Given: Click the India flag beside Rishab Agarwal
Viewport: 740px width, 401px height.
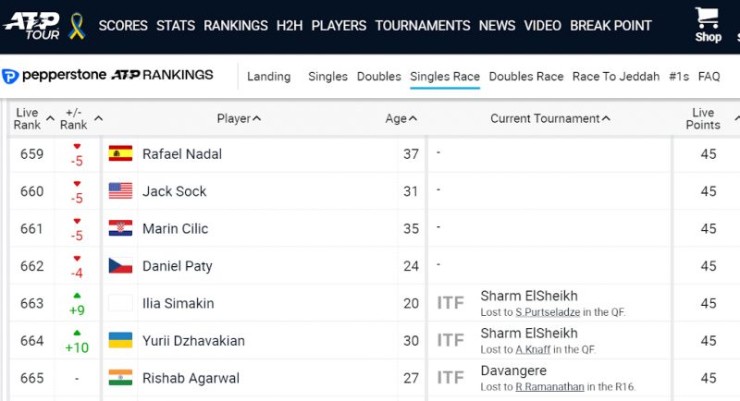Looking at the screenshot, I should [x=121, y=378].
